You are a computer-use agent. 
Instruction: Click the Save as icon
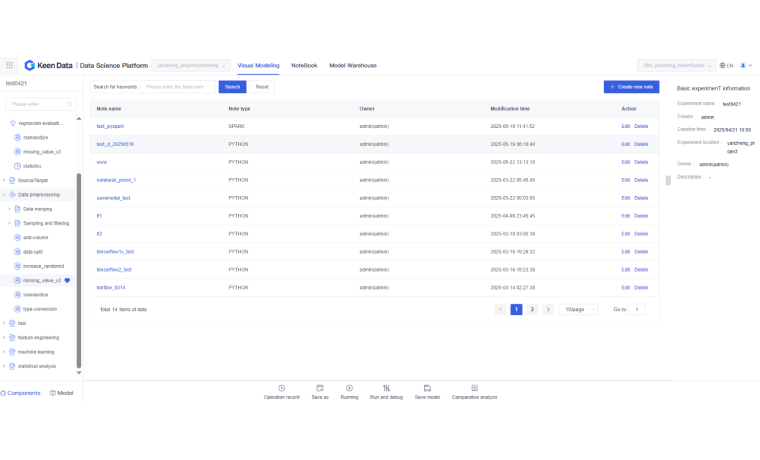click(319, 387)
